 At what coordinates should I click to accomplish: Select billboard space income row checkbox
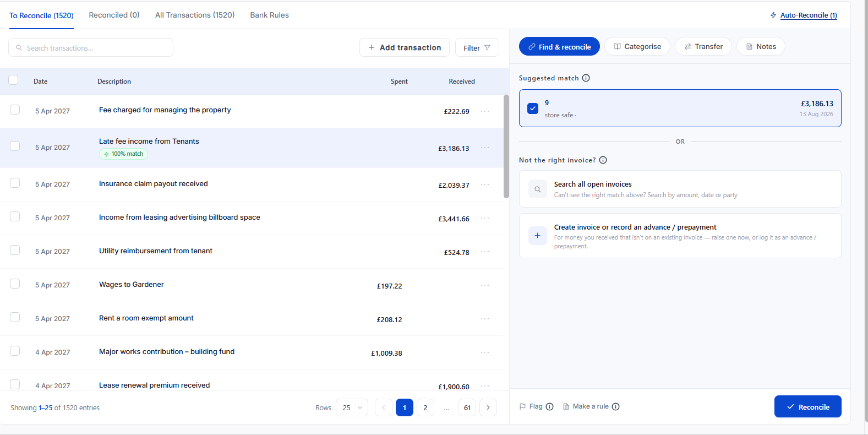[15, 216]
